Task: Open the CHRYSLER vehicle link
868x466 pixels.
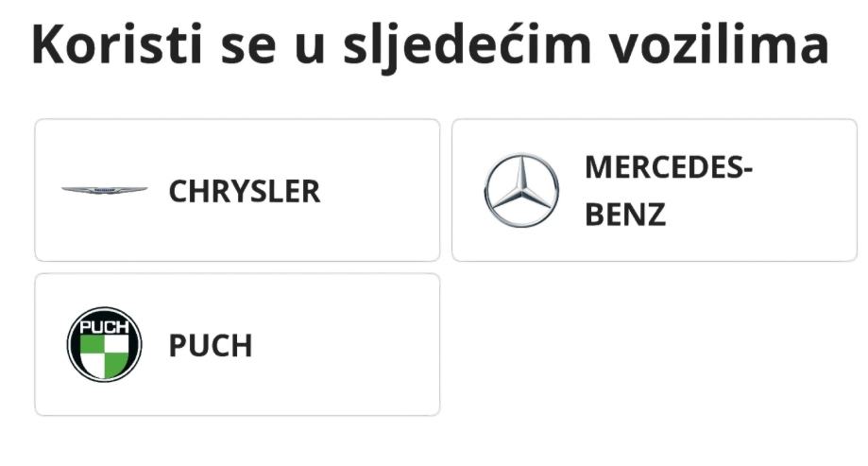Action: 244,191
